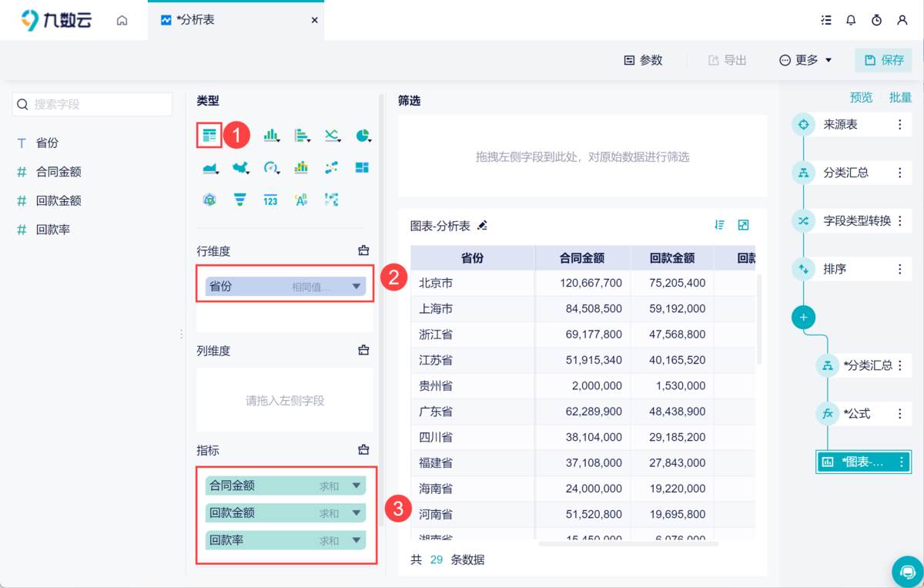Click the 预览 preview link
The height and width of the screenshot is (588, 924).
861,97
